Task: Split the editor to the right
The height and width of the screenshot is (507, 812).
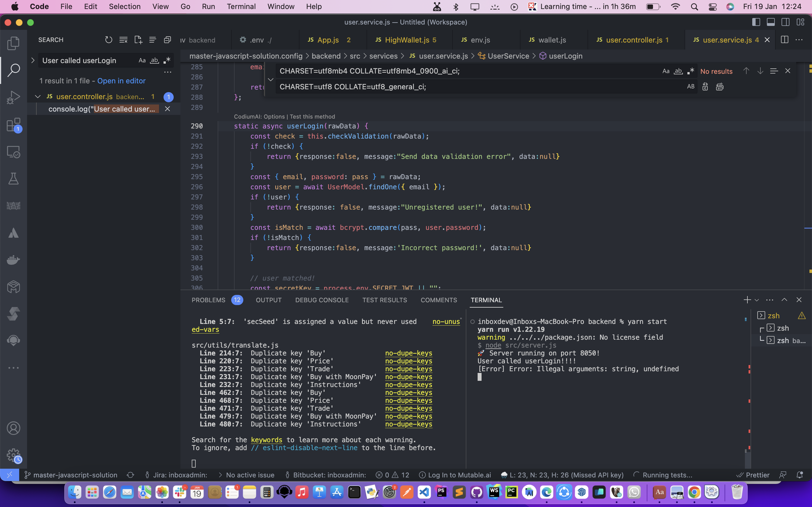Action: pyautogui.click(x=784, y=40)
